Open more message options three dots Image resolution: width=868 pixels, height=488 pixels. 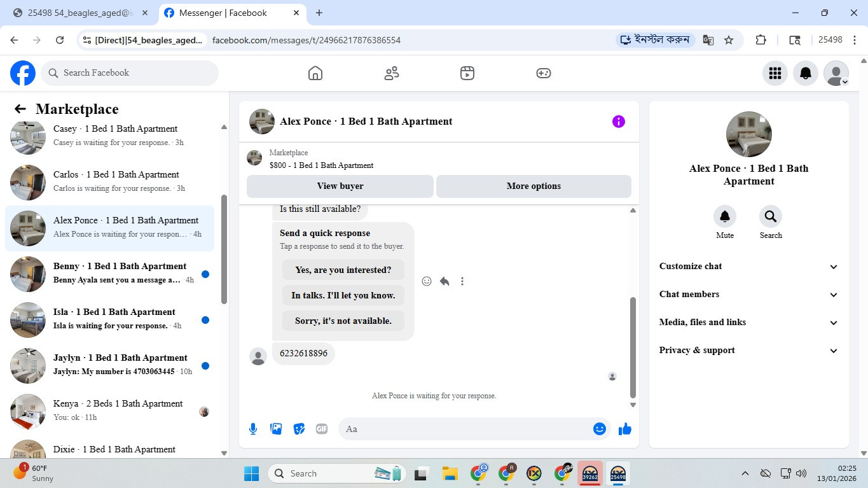(x=462, y=281)
